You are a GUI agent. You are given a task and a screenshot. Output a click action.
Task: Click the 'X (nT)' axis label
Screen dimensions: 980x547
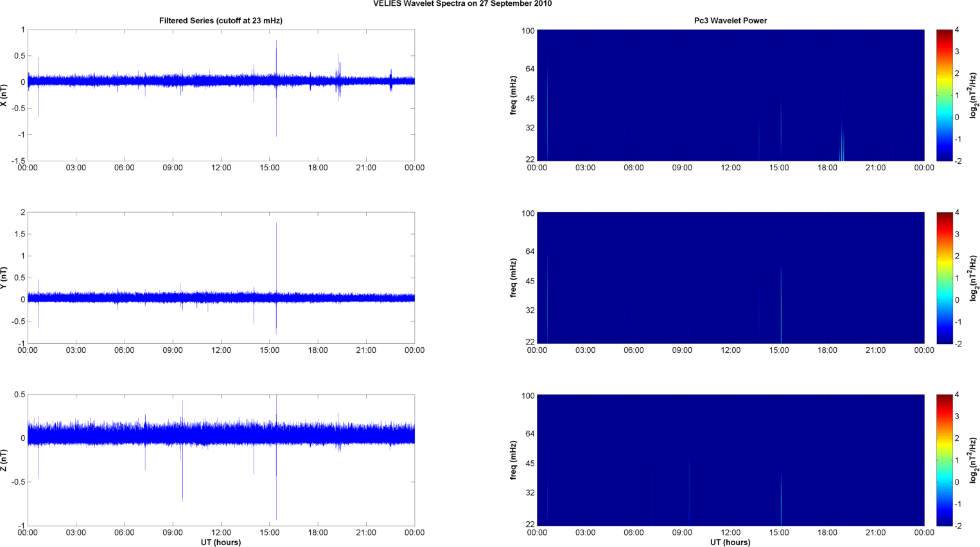point(4,95)
